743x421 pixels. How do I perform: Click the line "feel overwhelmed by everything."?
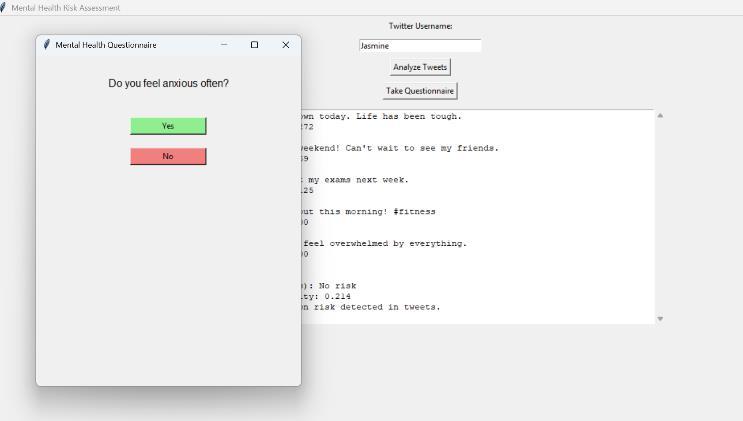coord(384,244)
